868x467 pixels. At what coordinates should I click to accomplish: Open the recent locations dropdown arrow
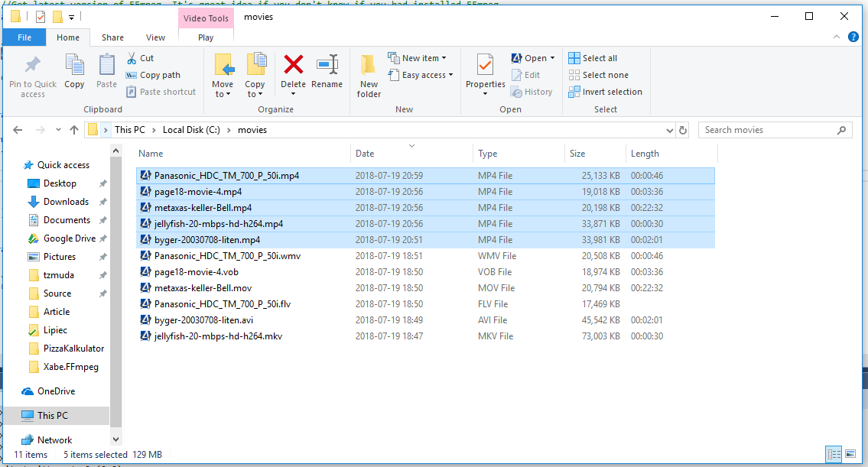[x=58, y=130]
